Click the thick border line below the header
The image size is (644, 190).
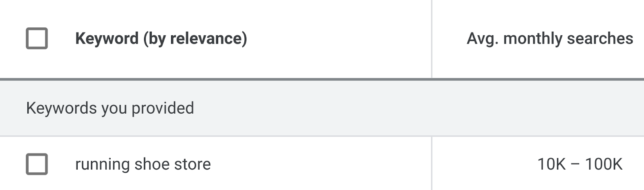(x=322, y=79)
